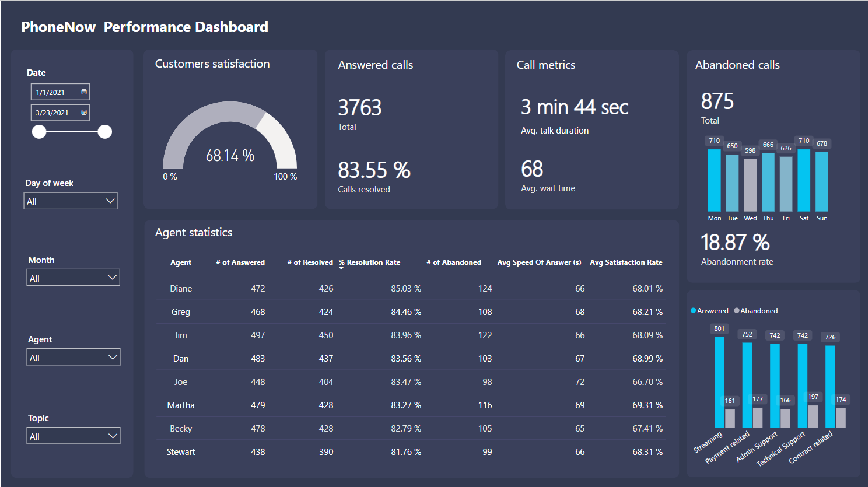Click Diane's 85.03 % resolution rate
Image resolution: width=868 pixels, height=487 pixels.
[x=406, y=289]
